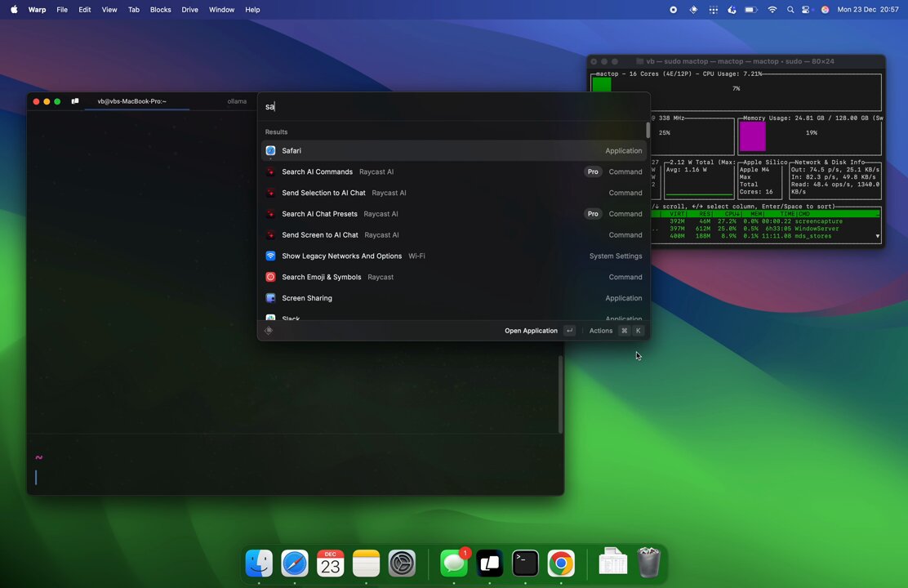The width and height of the screenshot is (908, 588).
Task: Open Warp from the Dock
Action: 490,563
